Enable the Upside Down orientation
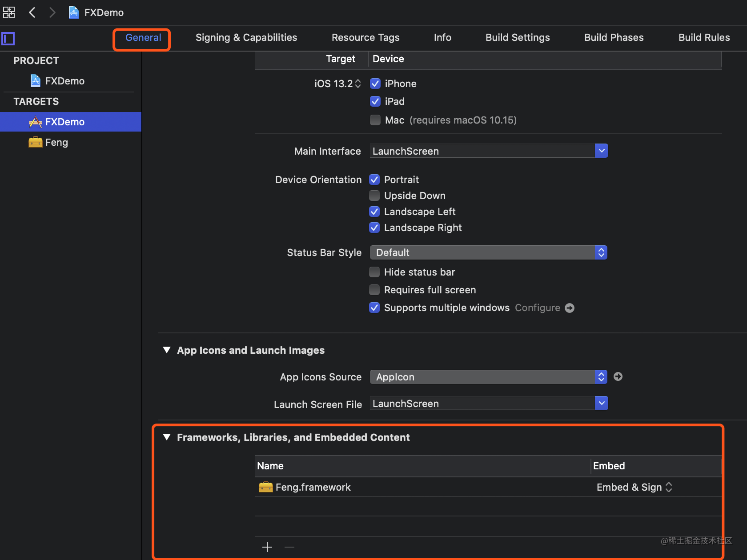 pos(374,196)
